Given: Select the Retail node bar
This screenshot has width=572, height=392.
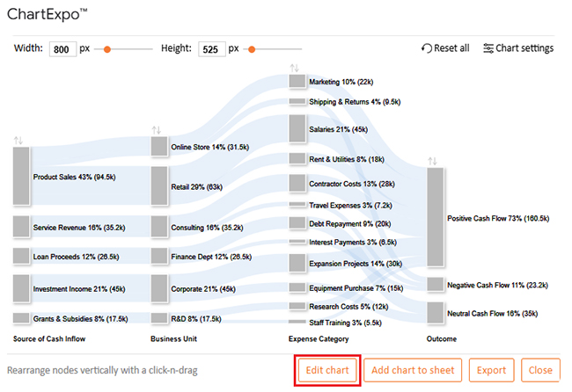Looking at the screenshot, I should tap(158, 186).
